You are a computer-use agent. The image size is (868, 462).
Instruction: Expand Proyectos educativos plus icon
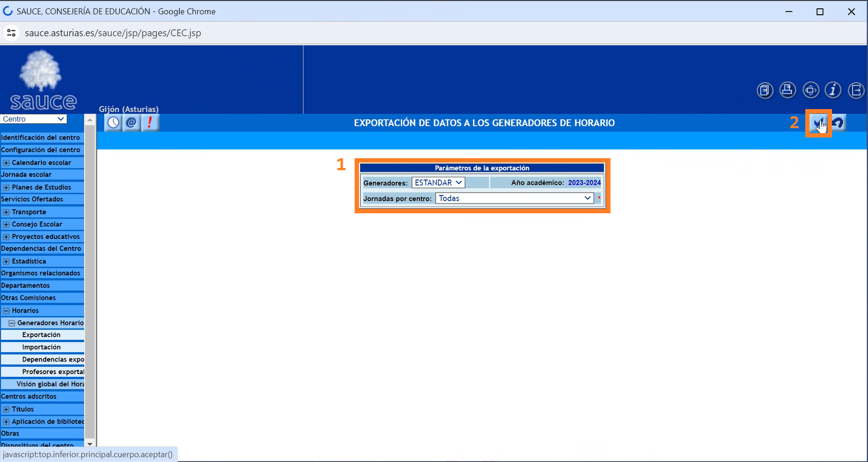(x=6, y=237)
